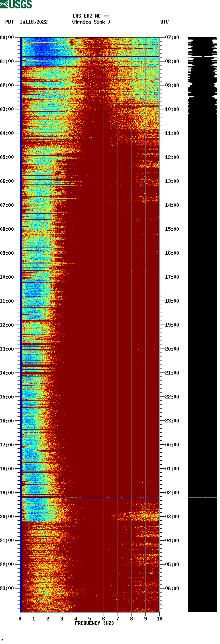Click the PDT timezone label
This screenshot has width=220, height=644.
[x=9, y=22]
